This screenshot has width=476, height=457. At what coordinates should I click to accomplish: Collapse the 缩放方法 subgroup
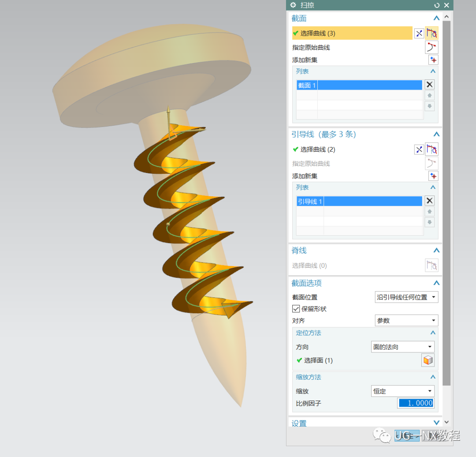[x=433, y=377]
